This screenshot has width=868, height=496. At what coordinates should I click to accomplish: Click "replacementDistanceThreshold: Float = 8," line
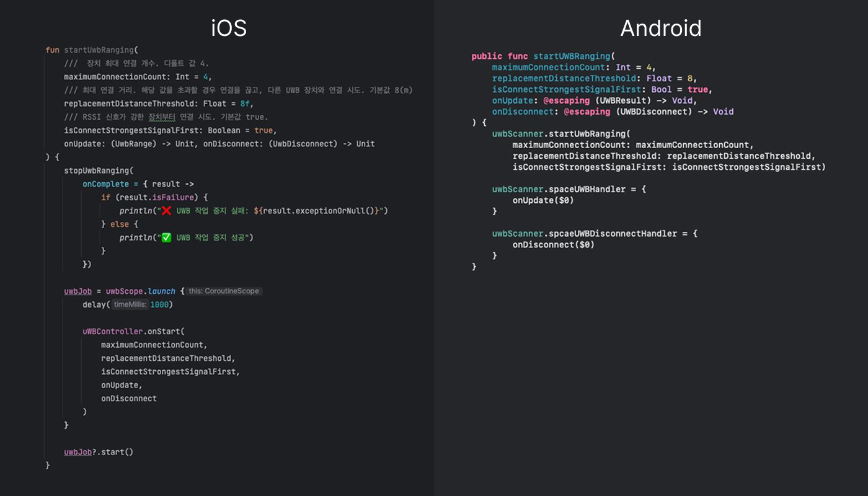(595, 79)
